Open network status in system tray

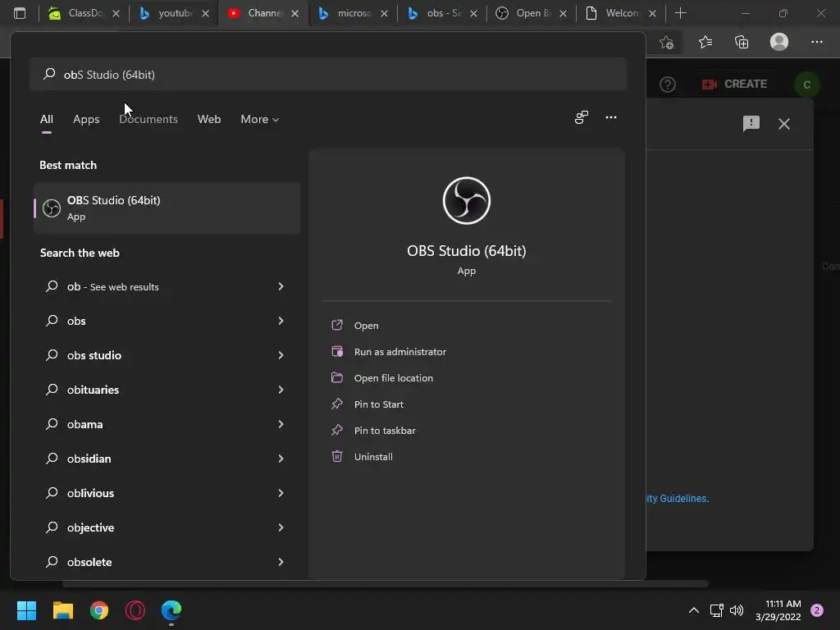tap(716, 610)
